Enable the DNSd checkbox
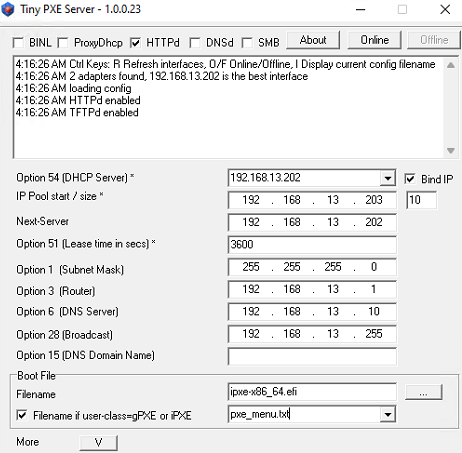 point(195,43)
